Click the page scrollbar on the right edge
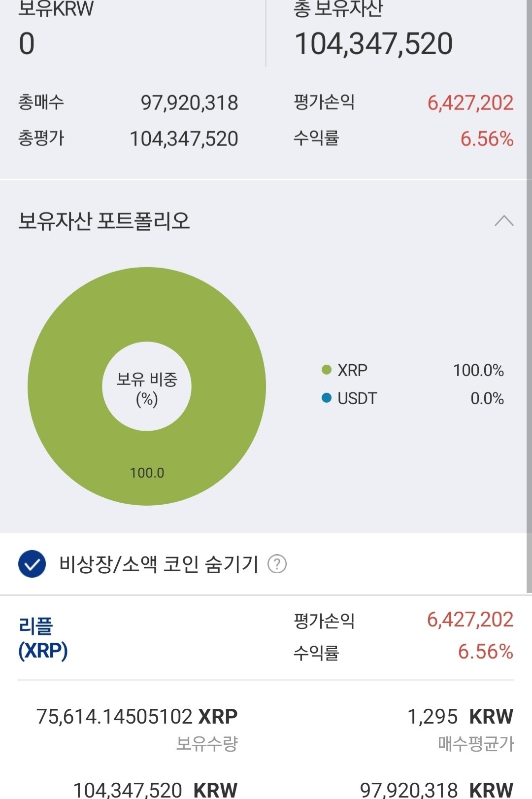This screenshot has width=532, height=799. pyautogui.click(x=529, y=296)
